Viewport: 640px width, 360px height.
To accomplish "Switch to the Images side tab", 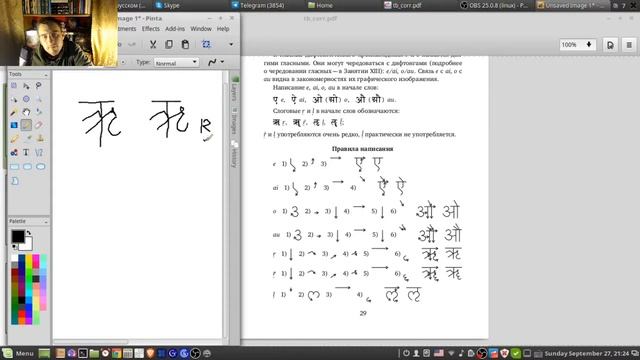I will pos(235,121).
